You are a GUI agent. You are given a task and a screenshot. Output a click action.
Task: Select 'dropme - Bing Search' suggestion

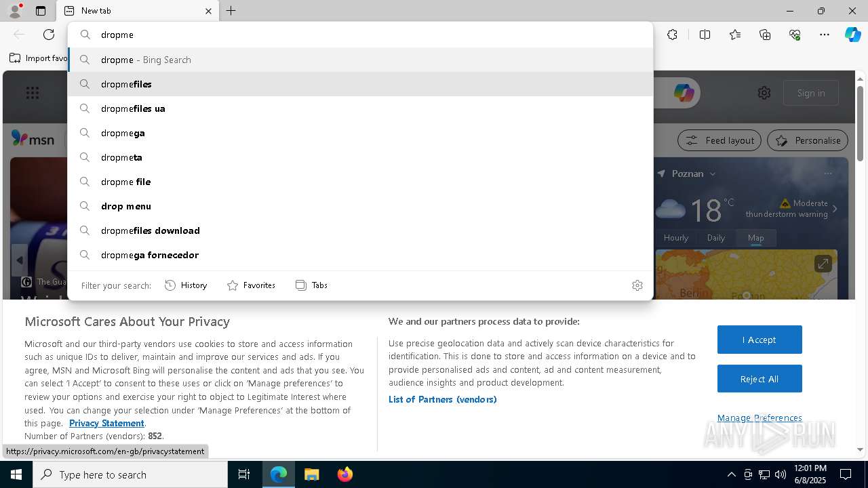[360, 60]
